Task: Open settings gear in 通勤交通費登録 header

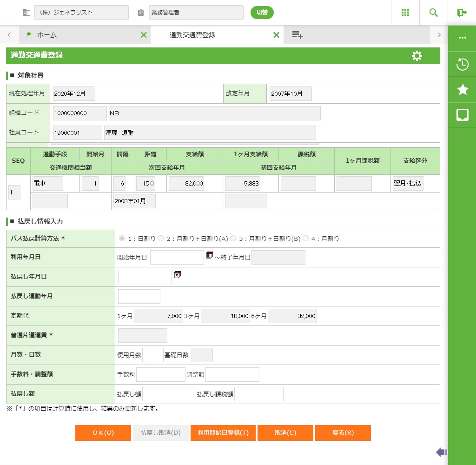Action: (x=417, y=56)
